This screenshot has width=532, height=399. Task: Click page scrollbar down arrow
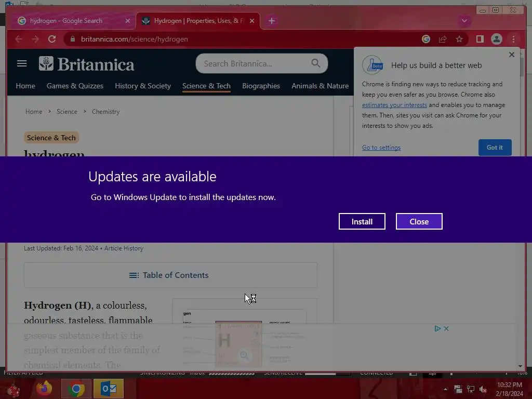click(x=520, y=366)
